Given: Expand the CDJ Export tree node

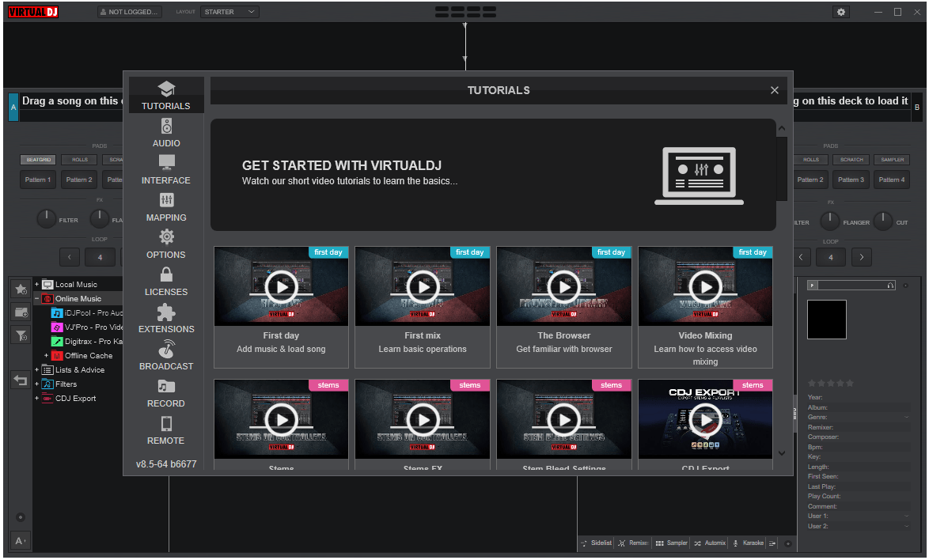Looking at the screenshot, I should (36, 399).
